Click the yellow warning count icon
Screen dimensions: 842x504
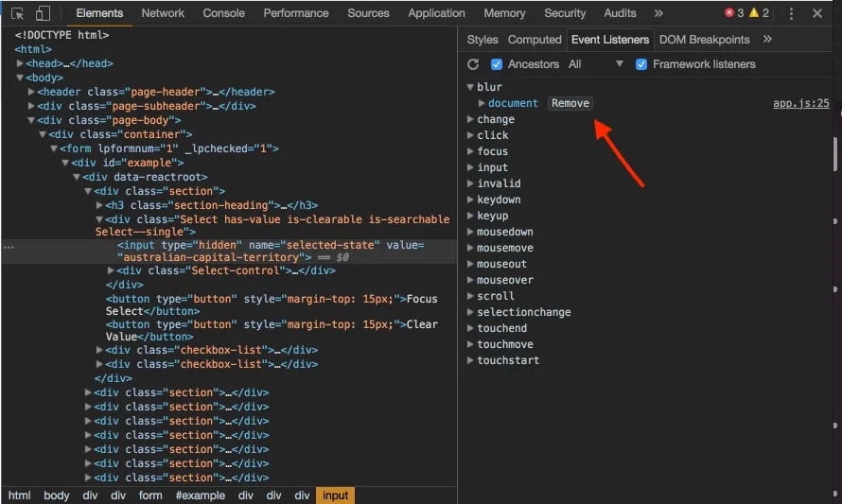click(x=754, y=13)
